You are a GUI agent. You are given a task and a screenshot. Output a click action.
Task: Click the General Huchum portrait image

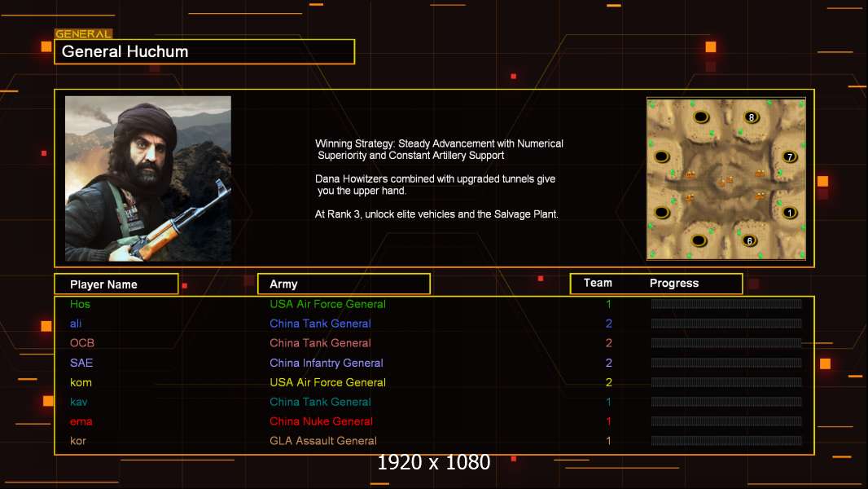(x=148, y=178)
